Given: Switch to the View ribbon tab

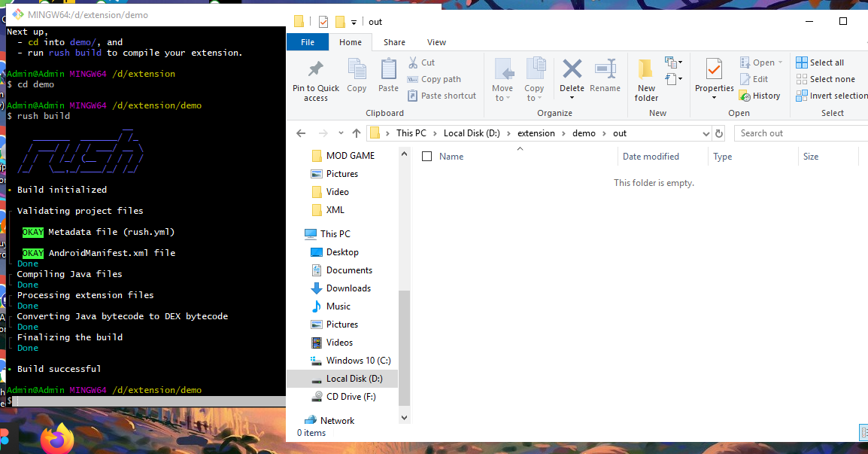Looking at the screenshot, I should tap(436, 42).
